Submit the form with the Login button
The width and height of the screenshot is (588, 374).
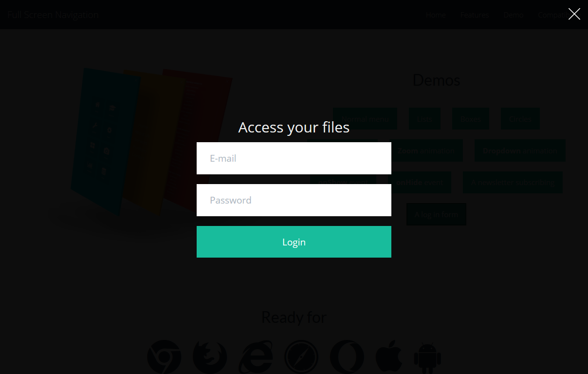[294, 242]
